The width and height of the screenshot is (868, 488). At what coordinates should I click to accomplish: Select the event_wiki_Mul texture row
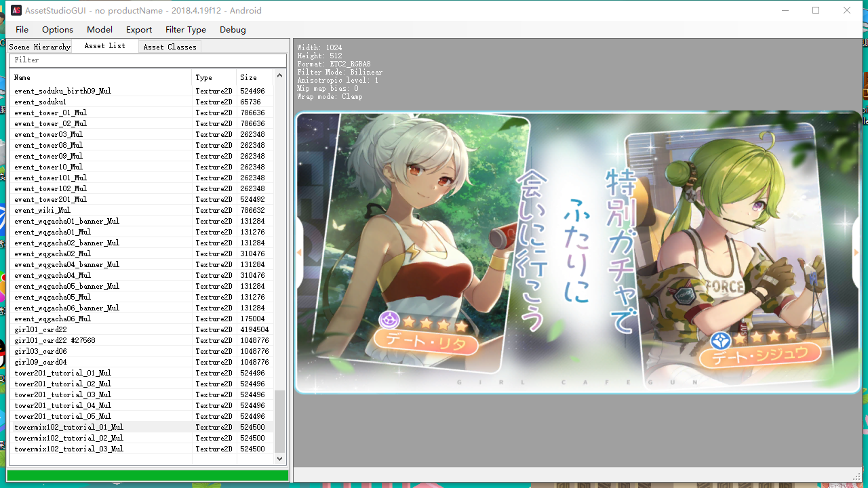coord(142,210)
